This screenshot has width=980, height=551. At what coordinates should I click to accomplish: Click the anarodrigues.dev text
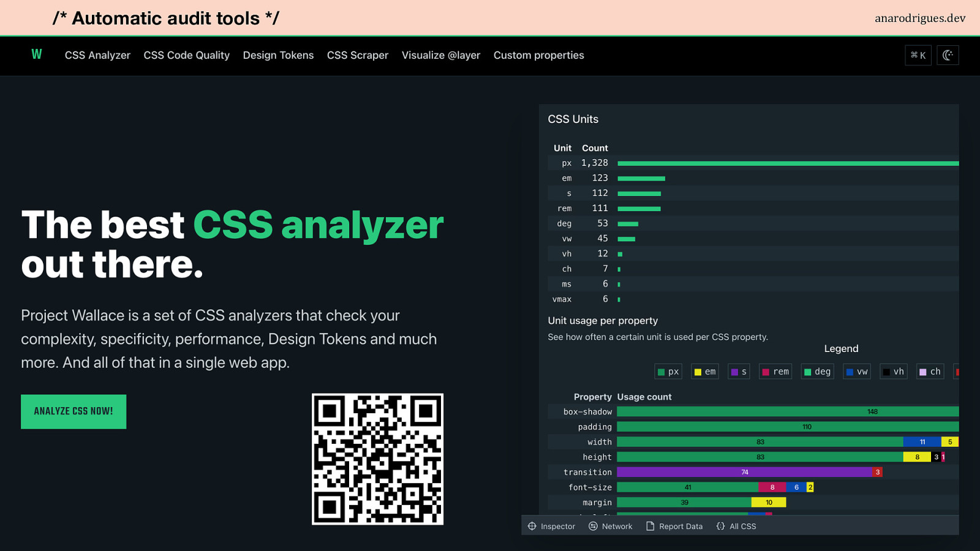920,18
